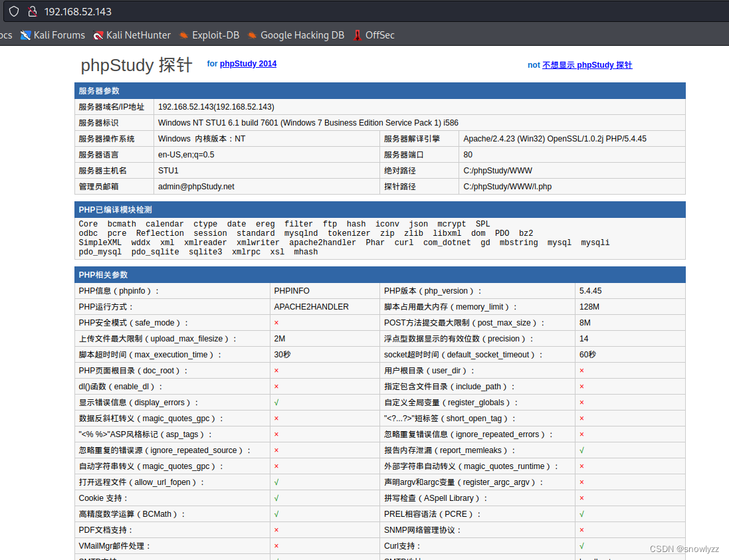
Task: Click the admin@phpStudy.net email value
Action: [196, 187]
